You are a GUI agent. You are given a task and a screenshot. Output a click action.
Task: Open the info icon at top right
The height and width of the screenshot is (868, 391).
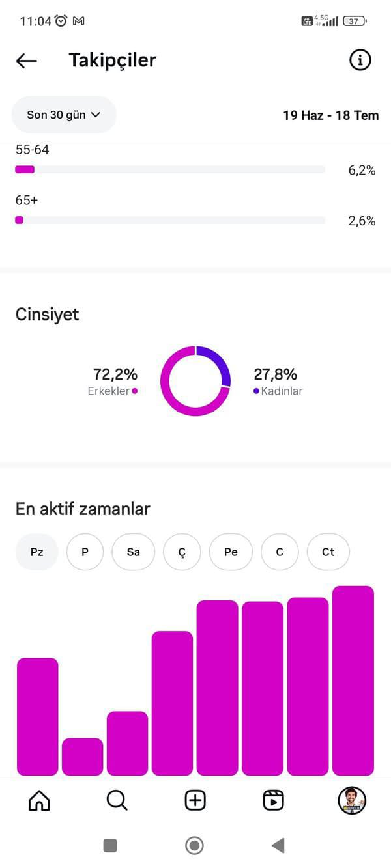(x=360, y=61)
